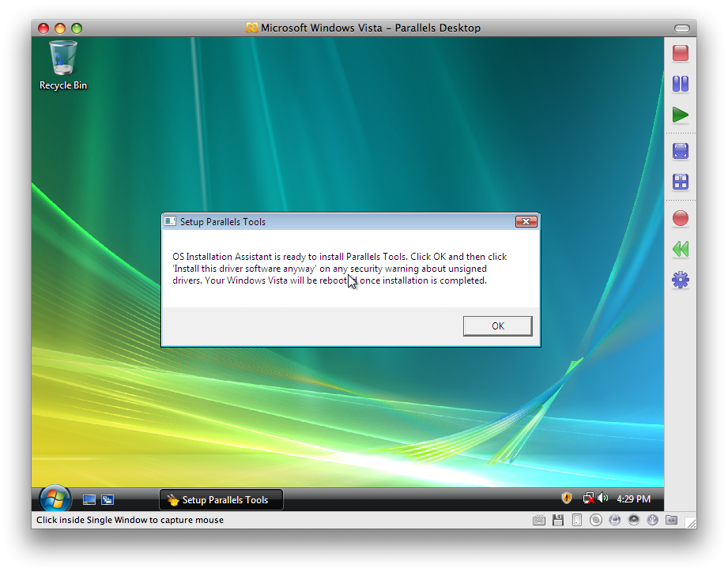This screenshot has width=728, height=572.
Task: Click the Parallels Desktop window title text
Action: 371,28
